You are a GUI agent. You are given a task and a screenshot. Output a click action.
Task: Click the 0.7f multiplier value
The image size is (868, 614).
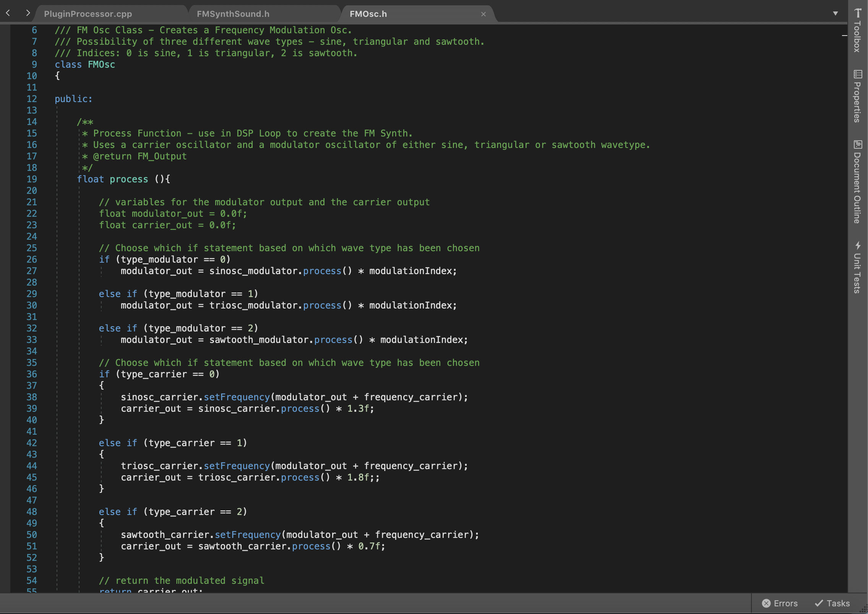369,546
